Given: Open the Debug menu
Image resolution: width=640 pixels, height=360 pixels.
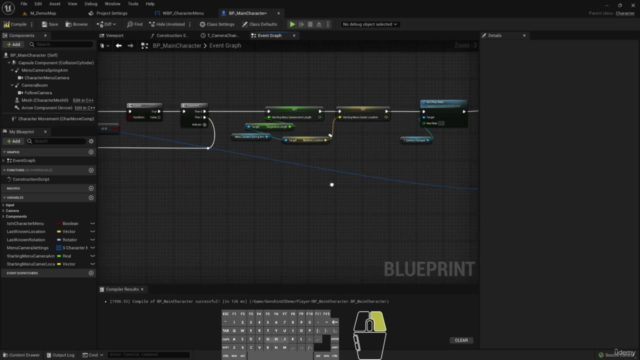Looking at the screenshot, I should [x=91, y=4].
